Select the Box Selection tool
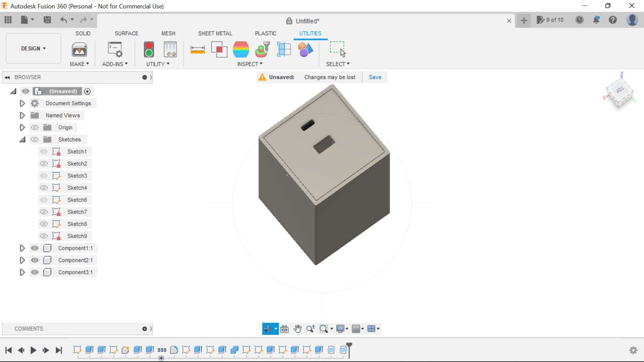The image size is (644, 362). [x=337, y=49]
